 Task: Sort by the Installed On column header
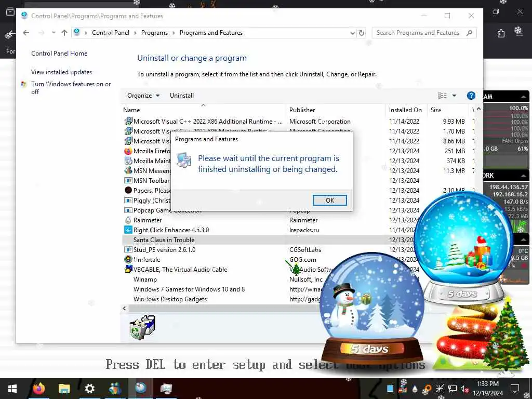(405, 110)
